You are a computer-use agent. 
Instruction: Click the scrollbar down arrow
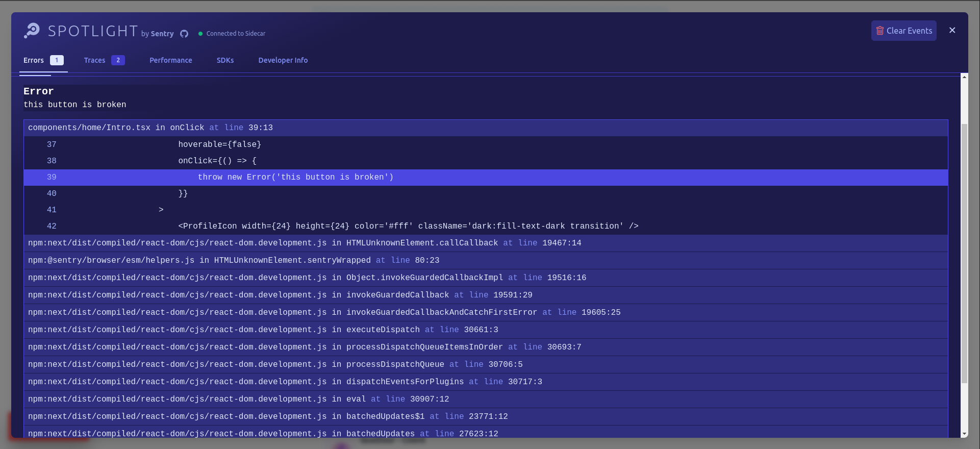[964, 434]
